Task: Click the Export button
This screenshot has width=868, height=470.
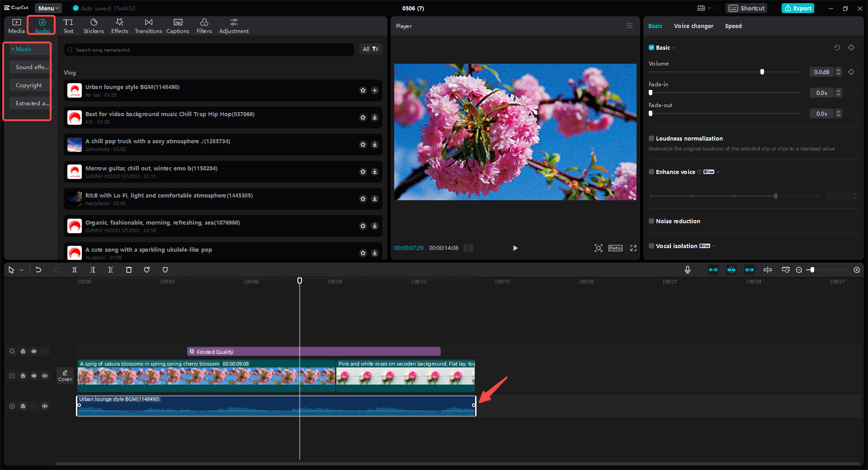Action: point(797,8)
